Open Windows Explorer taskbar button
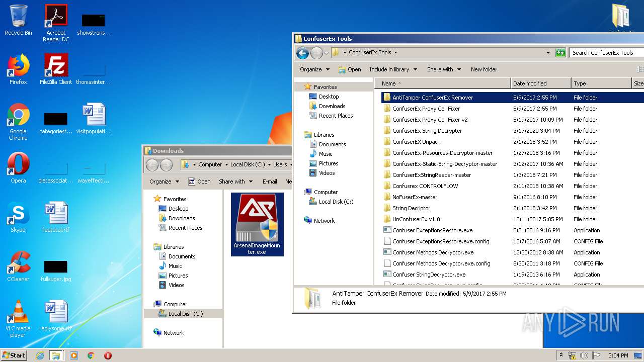644x362 pixels. tap(56, 355)
